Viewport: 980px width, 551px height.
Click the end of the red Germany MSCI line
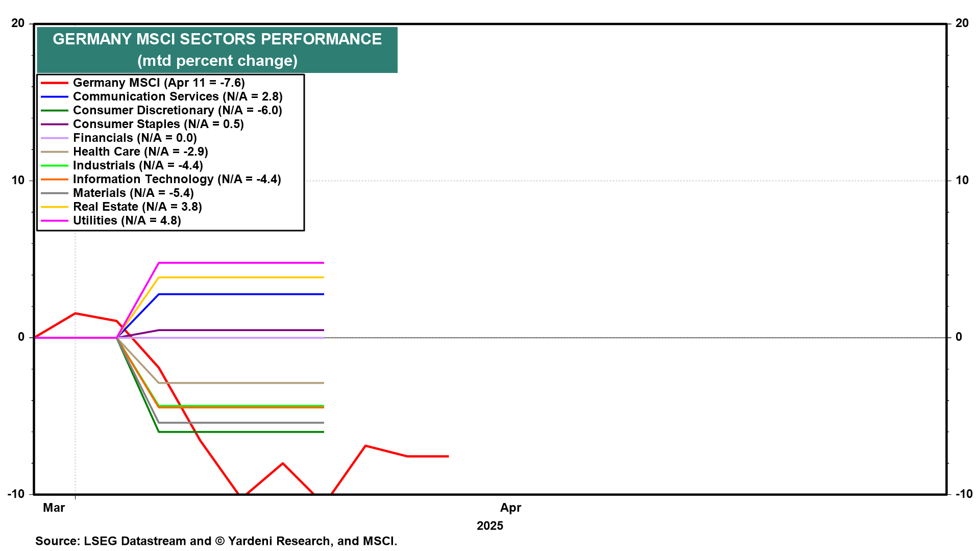click(448, 456)
